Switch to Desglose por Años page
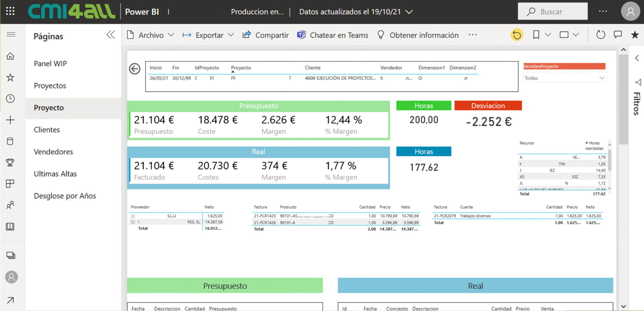Viewport: 644px width, 311px height. (x=65, y=196)
